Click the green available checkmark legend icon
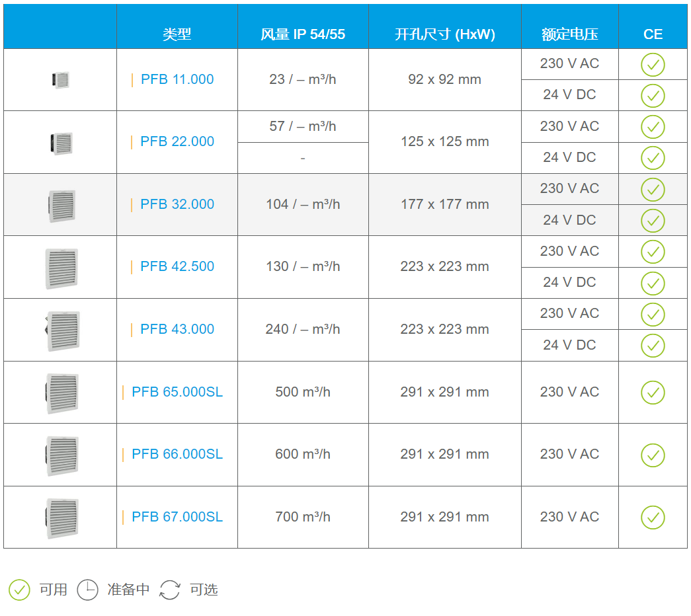This screenshot has width=691, height=616. (19, 590)
